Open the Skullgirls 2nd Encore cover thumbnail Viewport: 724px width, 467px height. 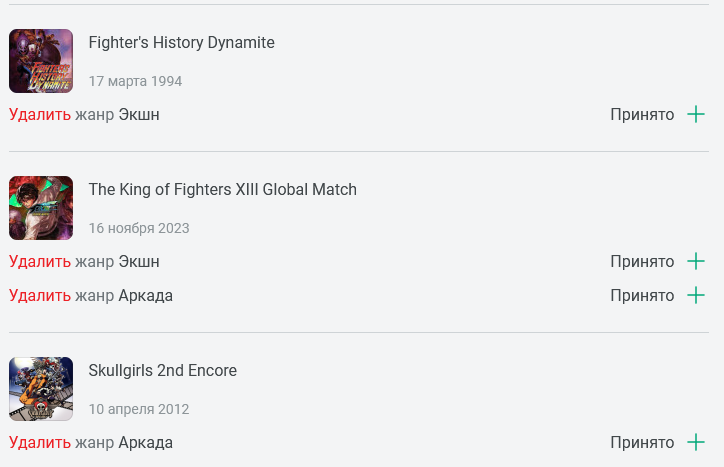point(41,389)
